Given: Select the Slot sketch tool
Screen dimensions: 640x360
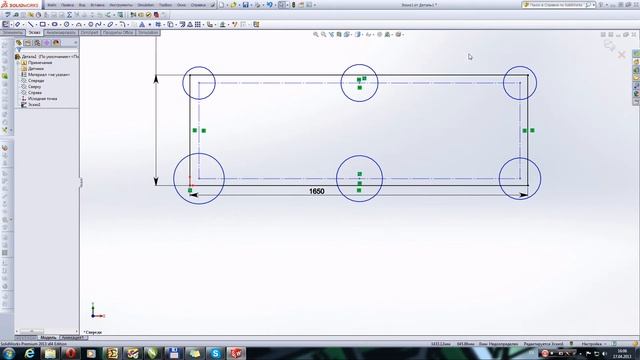Looking at the screenshot, I should [x=54, y=24].
